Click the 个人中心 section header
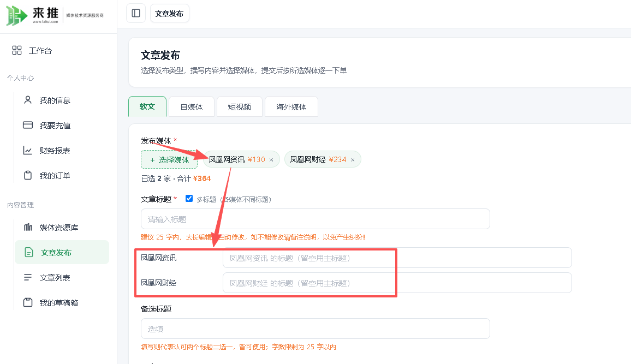This screenshot has height=364, width=631. (x=21, y=77)
